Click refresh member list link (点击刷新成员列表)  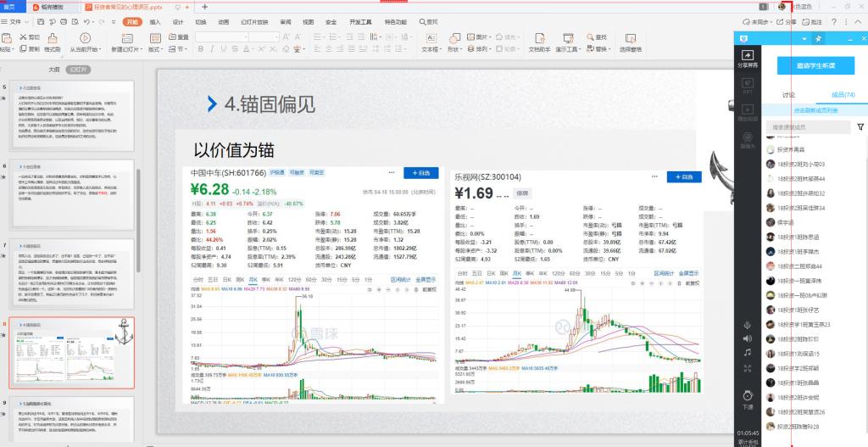[816, 110]
